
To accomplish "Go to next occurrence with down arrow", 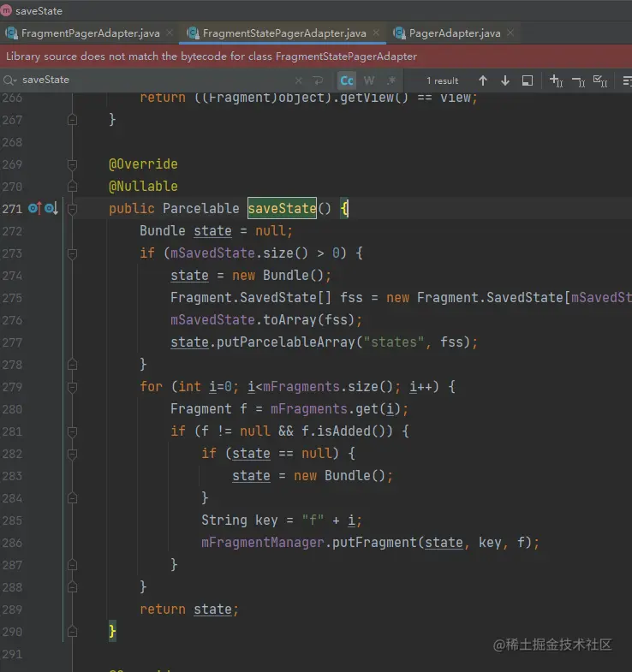I will coord(505,80).
